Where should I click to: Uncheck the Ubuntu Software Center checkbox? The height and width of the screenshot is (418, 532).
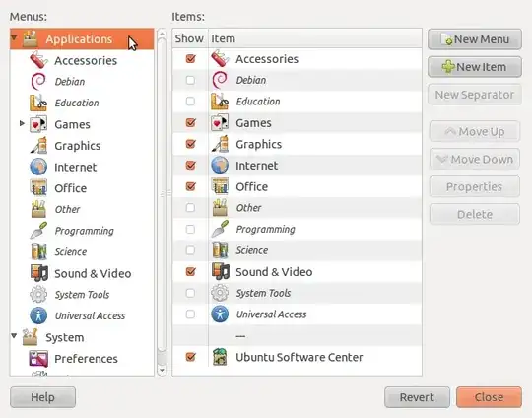pos(191,357)
